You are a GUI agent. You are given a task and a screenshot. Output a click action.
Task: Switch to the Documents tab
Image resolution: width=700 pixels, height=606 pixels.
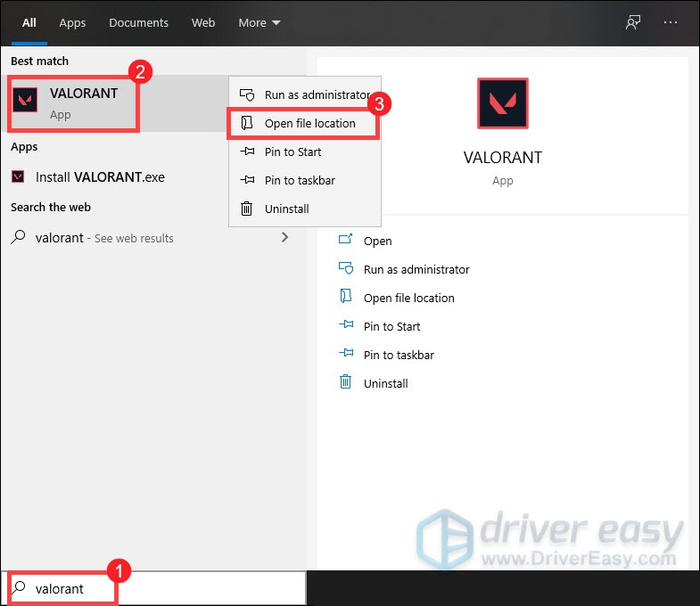[x=138, y=22]
